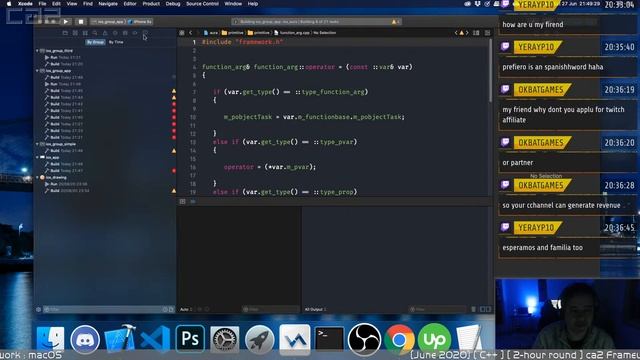Open the Upwork app from the Dock

(x=434, y=339)
